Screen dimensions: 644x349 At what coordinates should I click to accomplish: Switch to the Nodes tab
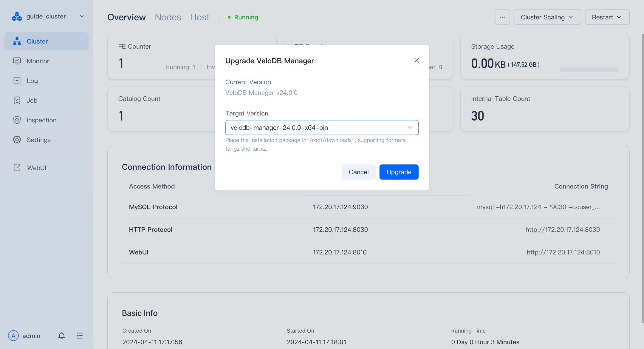168,17
